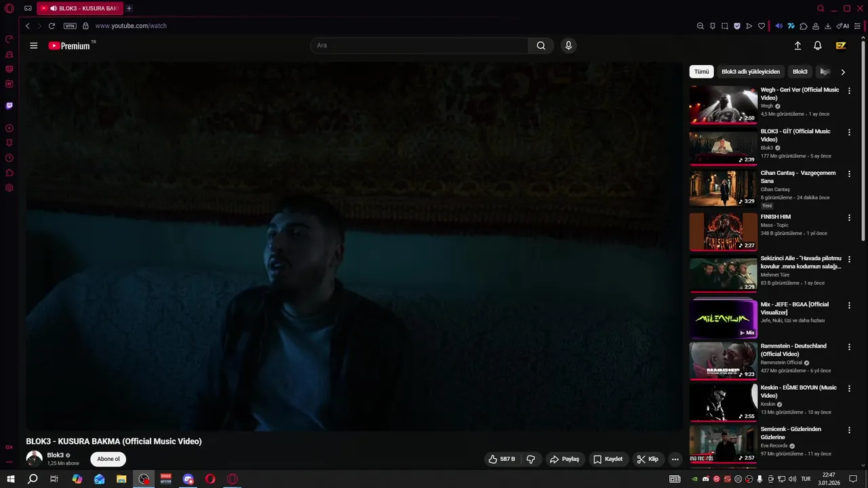The height and width of the screenshot is (488, 868).
Task: Open Windows taskbar search
Action: pos(33,479)
